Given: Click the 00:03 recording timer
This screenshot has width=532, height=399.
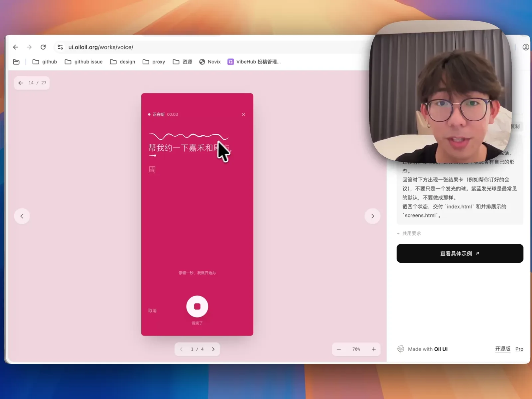Looking at the screenshot, I should (173, 114).
